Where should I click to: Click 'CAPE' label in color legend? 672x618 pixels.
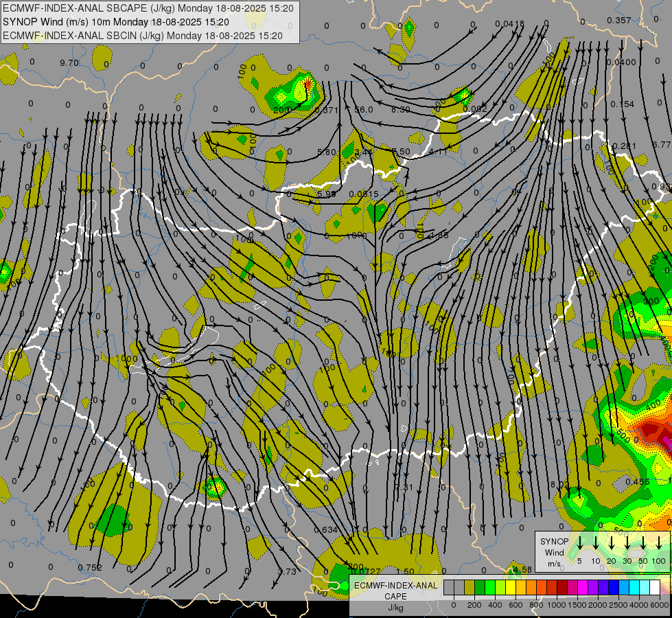[x=395, y=597]
